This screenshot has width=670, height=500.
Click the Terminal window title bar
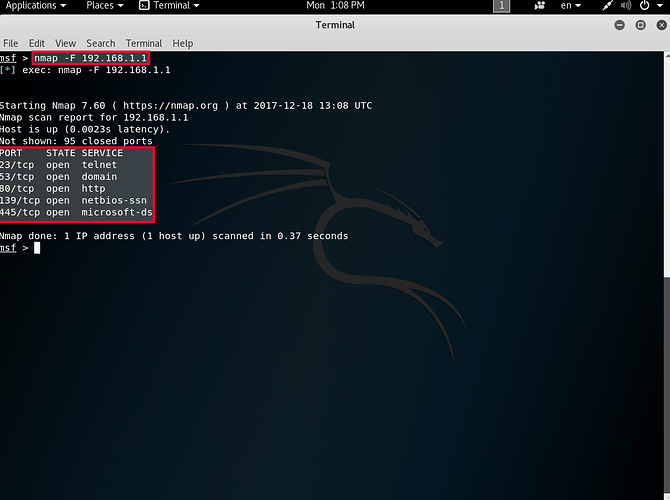(x=334, y=25)
